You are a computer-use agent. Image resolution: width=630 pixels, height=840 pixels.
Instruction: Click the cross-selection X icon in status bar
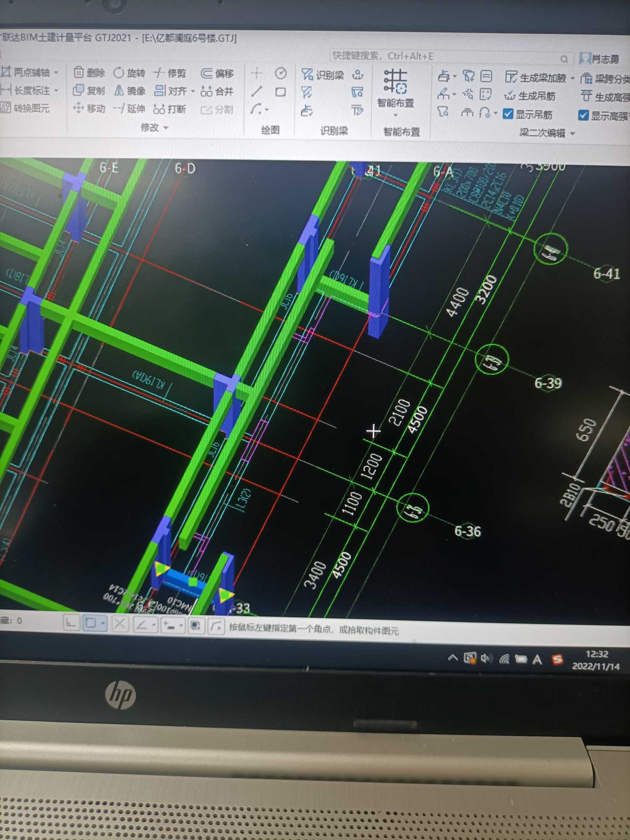pyautogui.click(x=120, y=624)
